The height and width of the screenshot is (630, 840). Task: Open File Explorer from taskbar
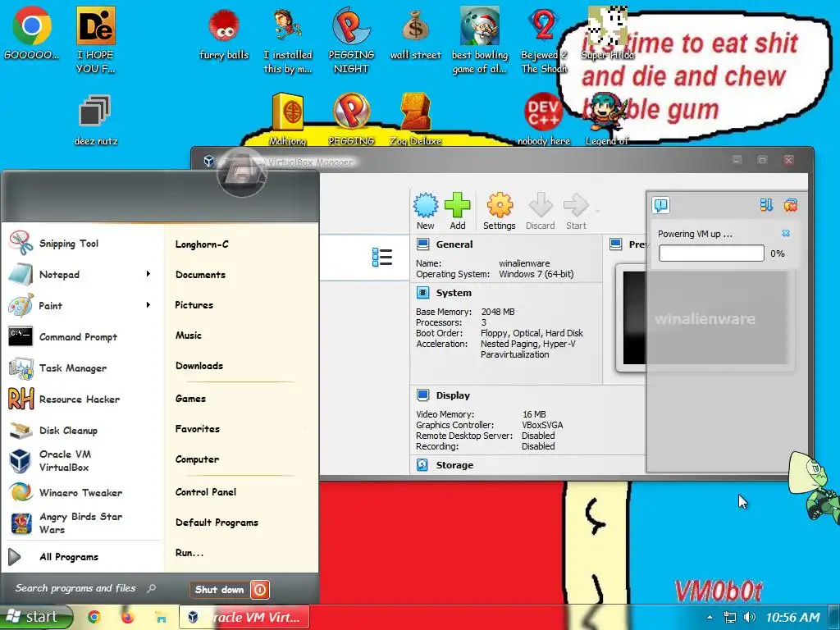[160, 617]
